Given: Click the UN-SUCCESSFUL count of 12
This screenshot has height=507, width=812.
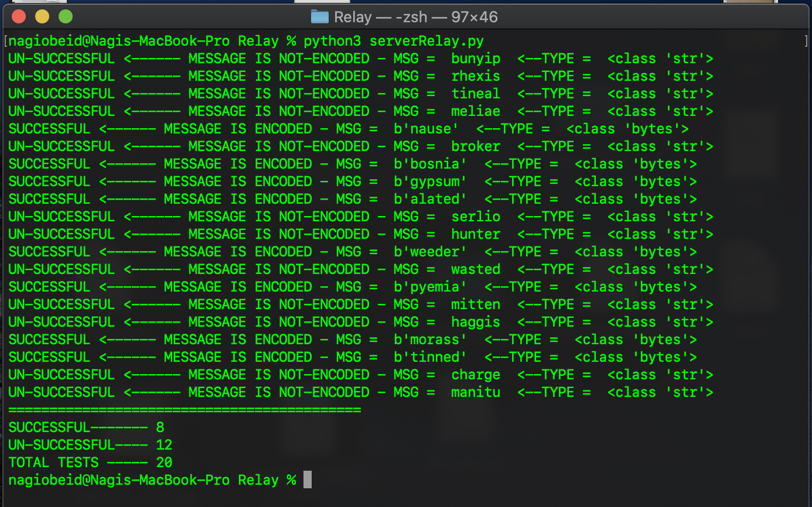Looking at the screenshot, I should (x=164, y=445).
